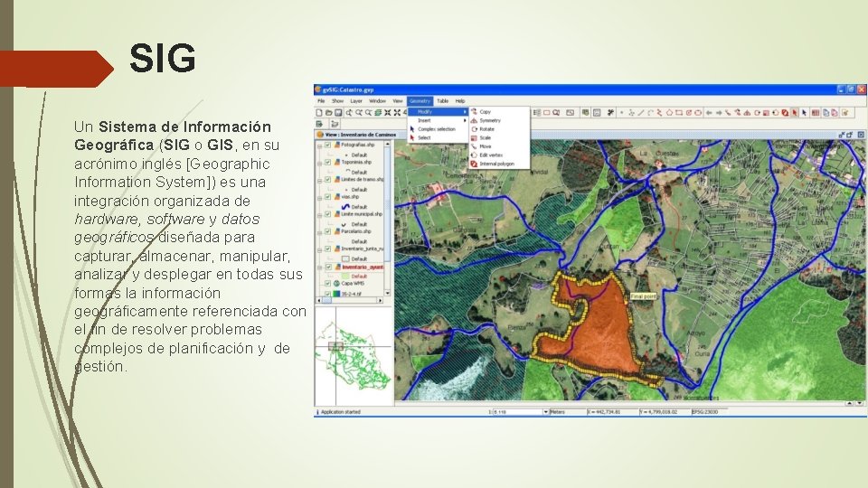Select the draw ellipse tool
The image size is (868, 488).
pos(698,112)
